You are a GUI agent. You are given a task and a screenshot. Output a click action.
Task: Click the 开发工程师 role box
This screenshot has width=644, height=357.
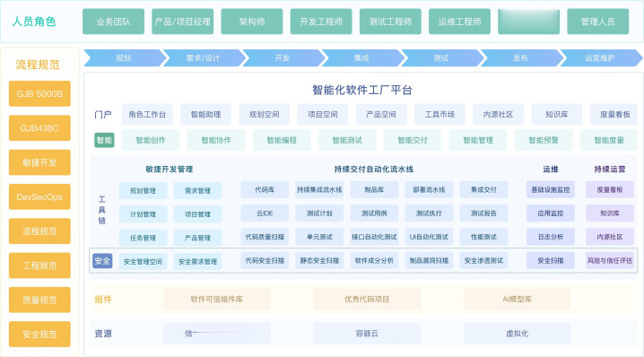[321, 22]
